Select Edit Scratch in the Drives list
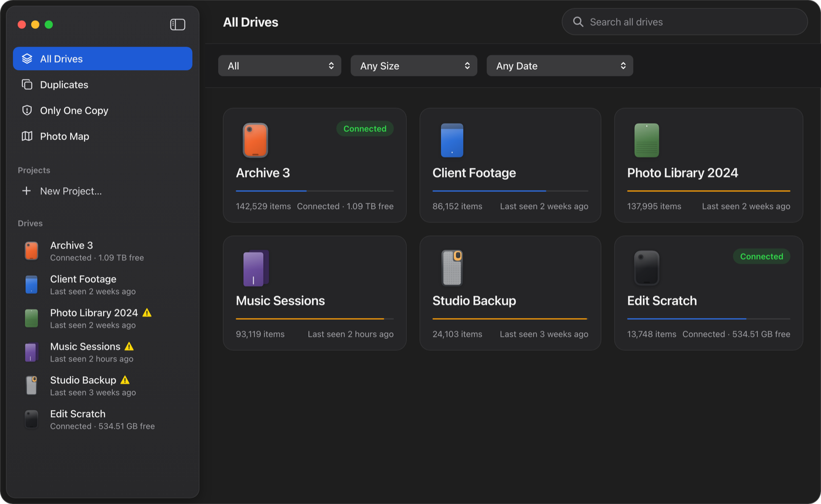Screen dimensions: 821x504 103,419
